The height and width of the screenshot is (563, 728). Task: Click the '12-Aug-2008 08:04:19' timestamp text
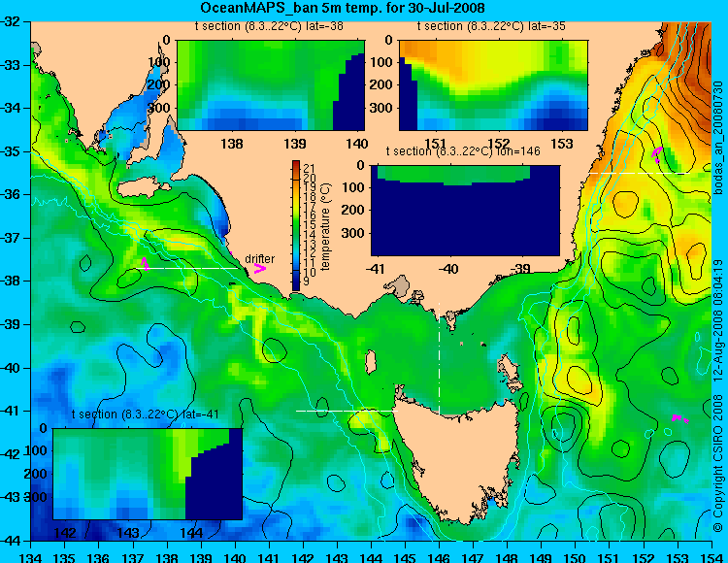click(x=718, y=321)
